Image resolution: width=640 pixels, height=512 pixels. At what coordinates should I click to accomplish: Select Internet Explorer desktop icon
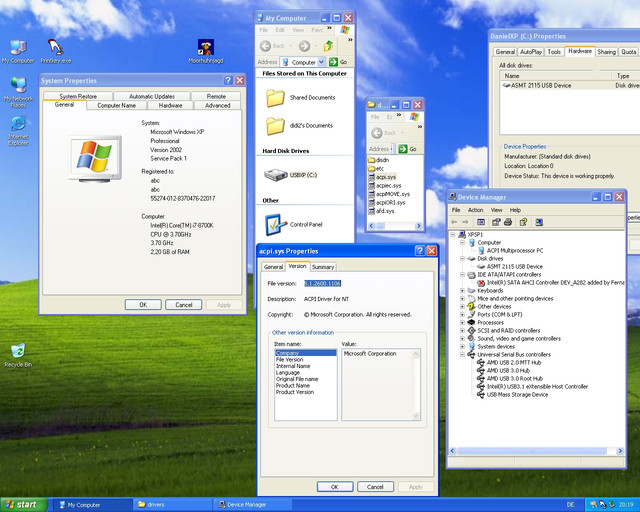tap(18, 131)
